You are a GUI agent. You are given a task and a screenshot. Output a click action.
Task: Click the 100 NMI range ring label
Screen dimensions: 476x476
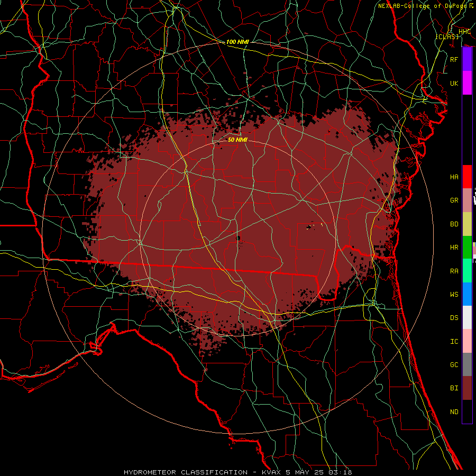click(237, 42)
